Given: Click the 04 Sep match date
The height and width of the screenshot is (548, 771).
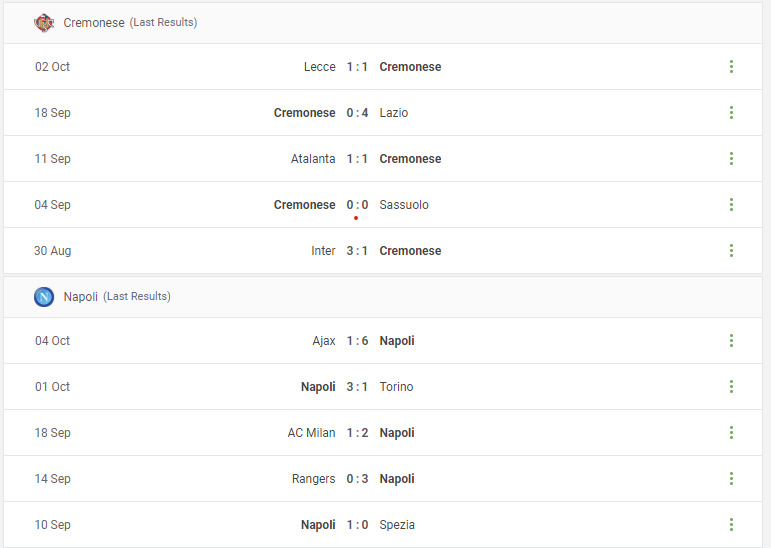Looking at the screenshot, I should [52, 205].
